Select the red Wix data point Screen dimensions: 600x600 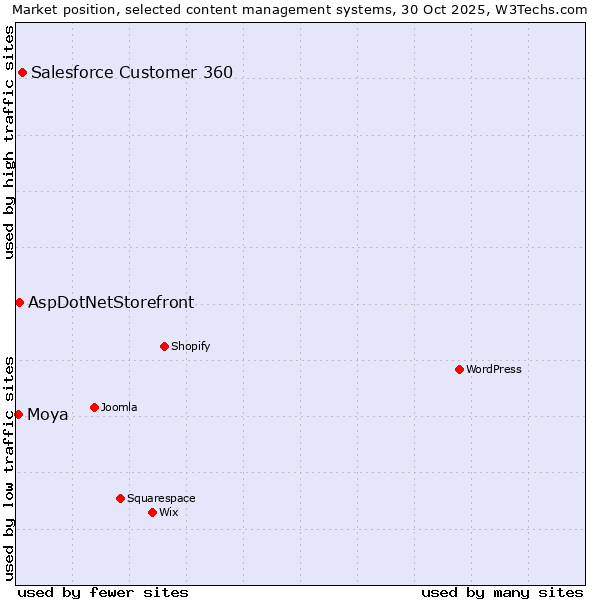[x=152, y=512]
